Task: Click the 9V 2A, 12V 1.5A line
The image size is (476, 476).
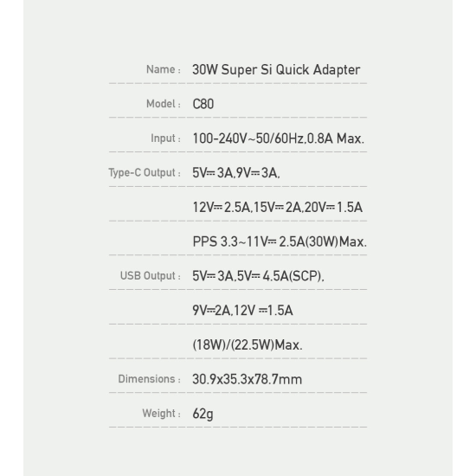Action: [x=242, y=311]
